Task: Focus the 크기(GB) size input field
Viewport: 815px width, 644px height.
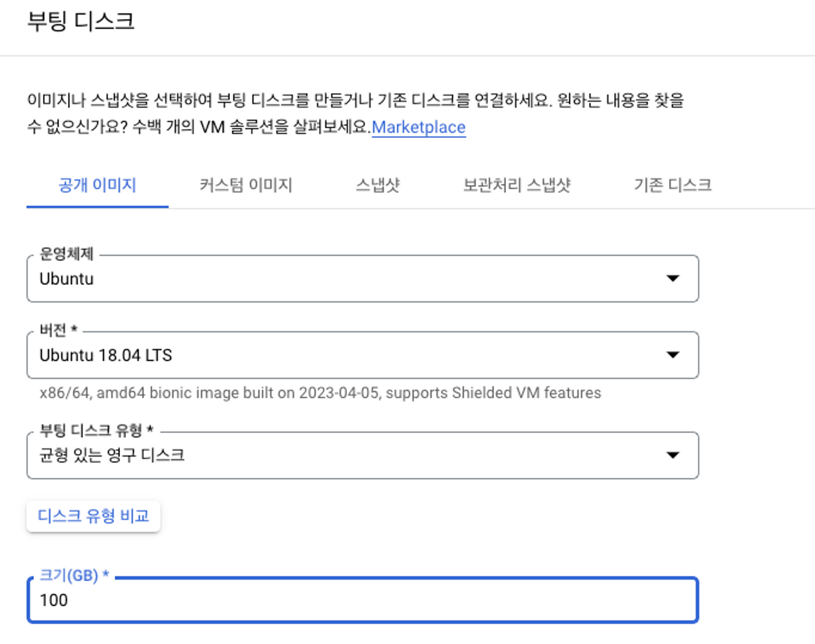Action: pos(362,600)
